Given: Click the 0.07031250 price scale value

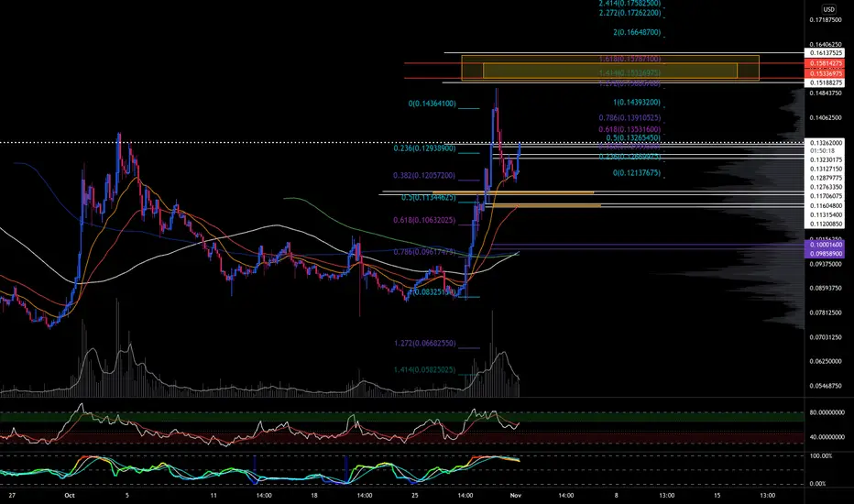Looking at the screenshot, I should pyautogui.click(x=825, y=337).
